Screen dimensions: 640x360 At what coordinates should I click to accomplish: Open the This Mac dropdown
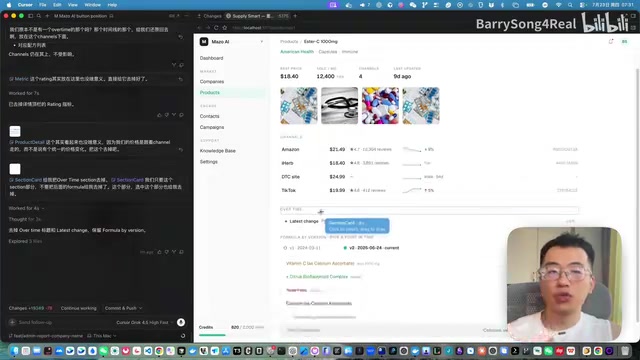coord(102,336)
